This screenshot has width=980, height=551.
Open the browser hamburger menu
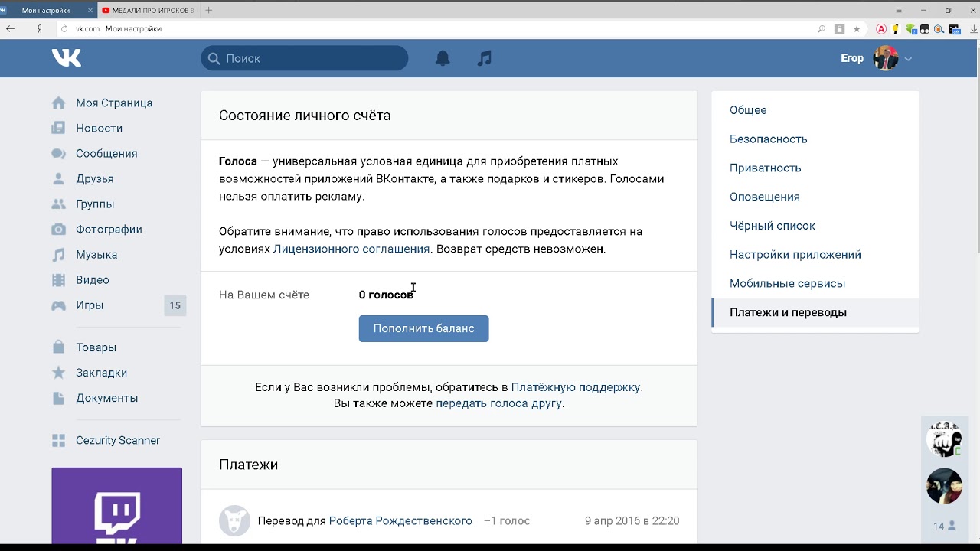click(x=899, y=10)
